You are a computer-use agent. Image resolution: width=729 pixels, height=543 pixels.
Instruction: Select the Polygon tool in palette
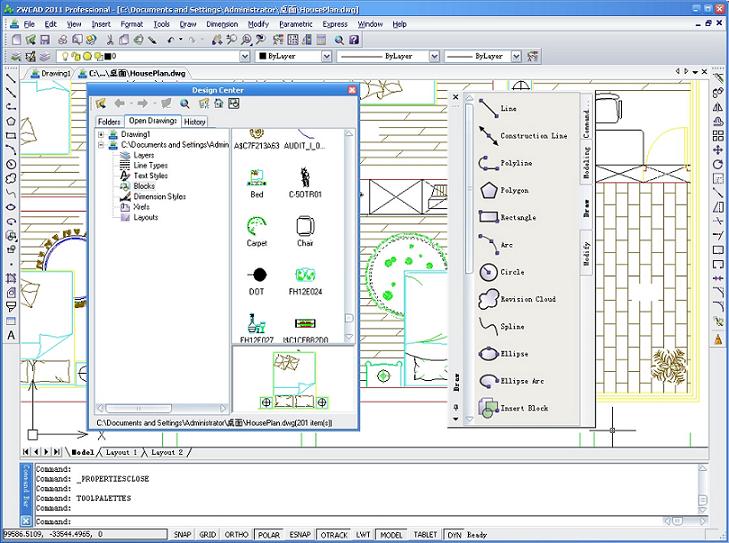(514, 190)
